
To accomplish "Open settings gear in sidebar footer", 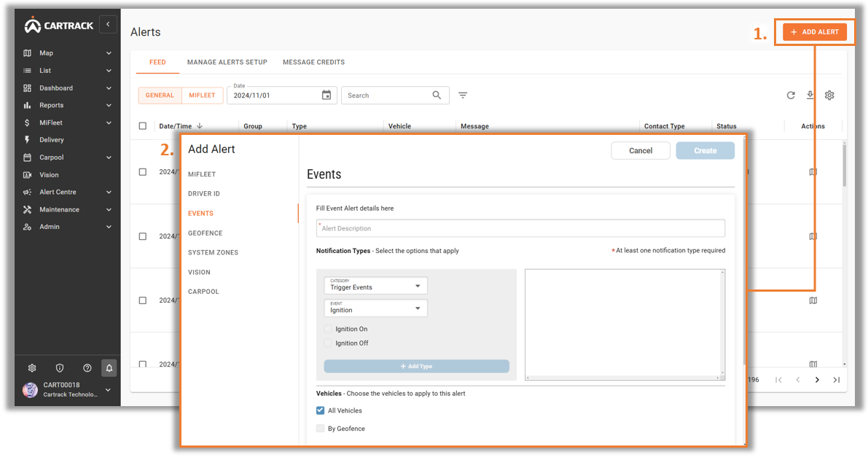I will tap(32, 368).
